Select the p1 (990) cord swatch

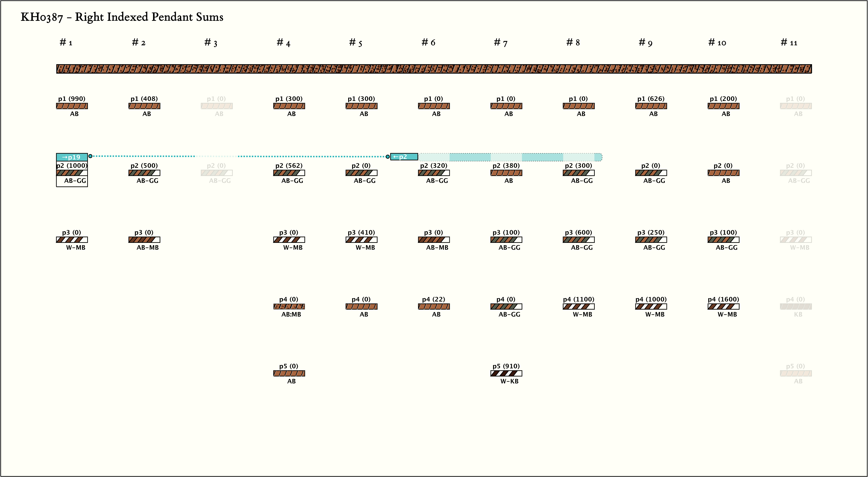(72, 106)
